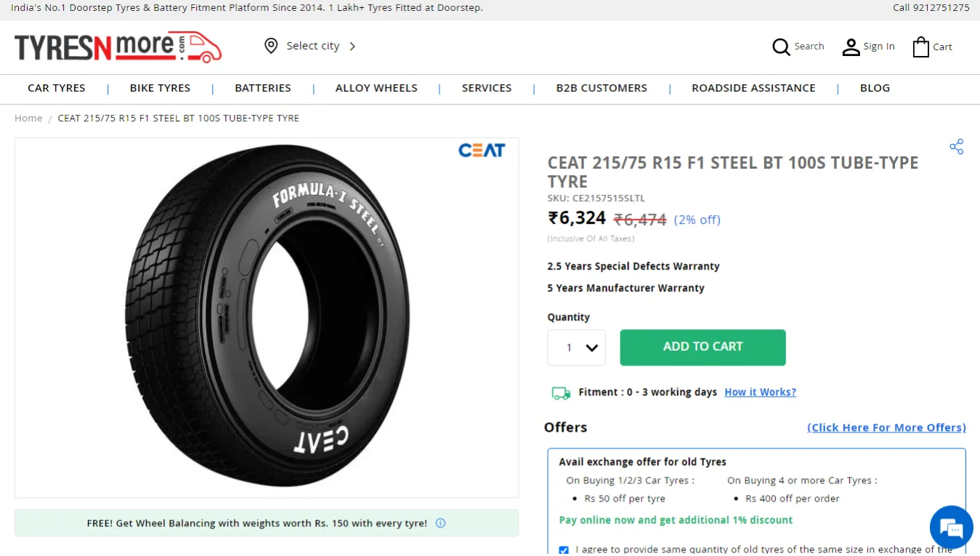Screen dimensions: 980x556
Task: Click the search magnifier icon
Action: 781,47
